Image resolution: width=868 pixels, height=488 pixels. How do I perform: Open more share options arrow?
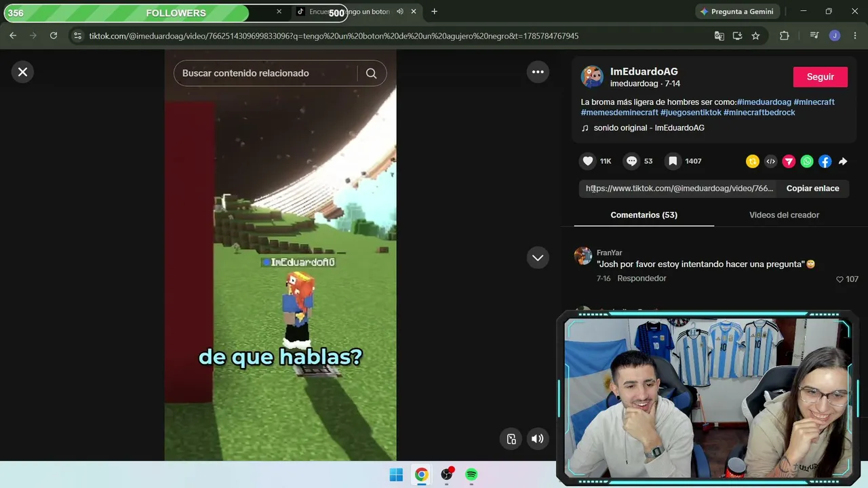[843, 161]
